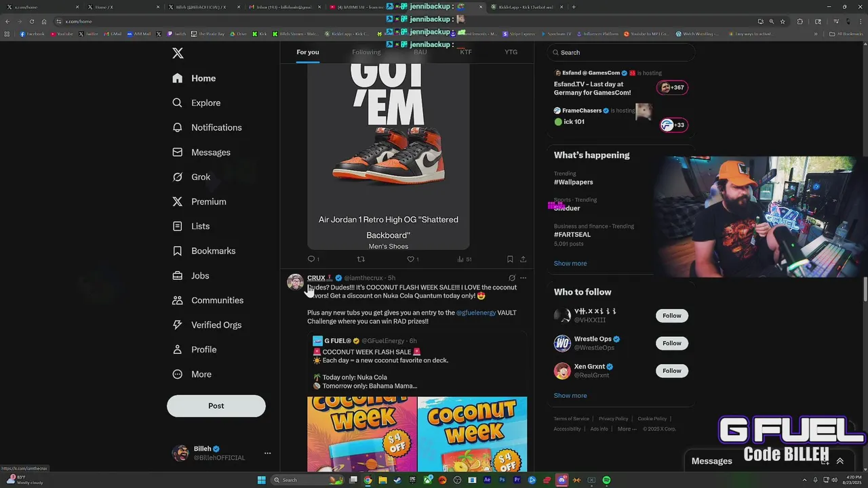The height and width of the screenshot is (488, 868).
Task: Open a new browser tab
Action: click(574, 7)
